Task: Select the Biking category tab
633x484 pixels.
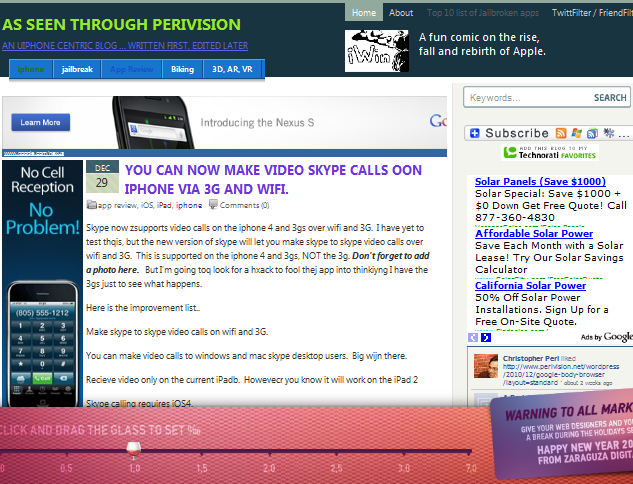Action: click(182, 69)
